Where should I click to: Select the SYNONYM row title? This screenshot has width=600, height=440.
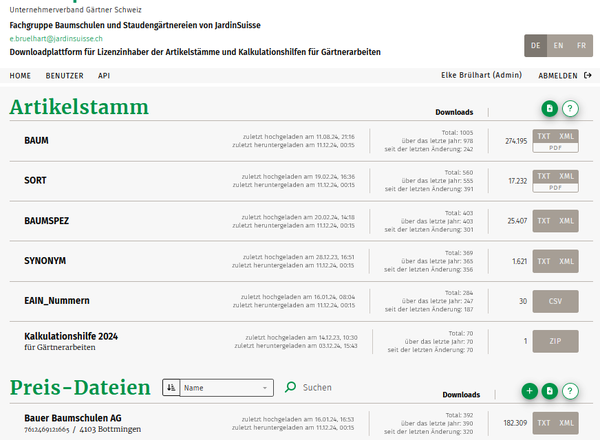(45, 261)
